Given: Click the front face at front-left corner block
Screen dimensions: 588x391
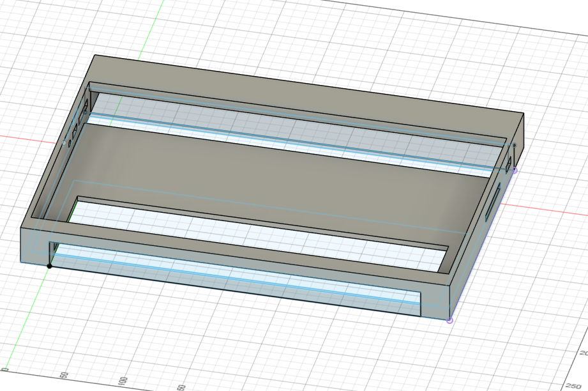Looking at the screenshot, I should click(x=34, y=247).
